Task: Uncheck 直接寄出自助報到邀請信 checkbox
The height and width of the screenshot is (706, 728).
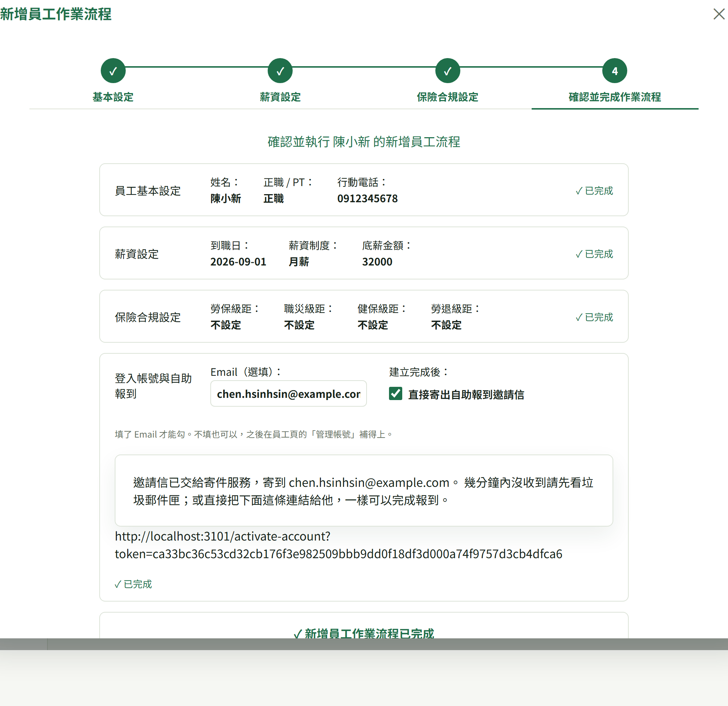Action: pyautogui.click(x=396, y=393)
